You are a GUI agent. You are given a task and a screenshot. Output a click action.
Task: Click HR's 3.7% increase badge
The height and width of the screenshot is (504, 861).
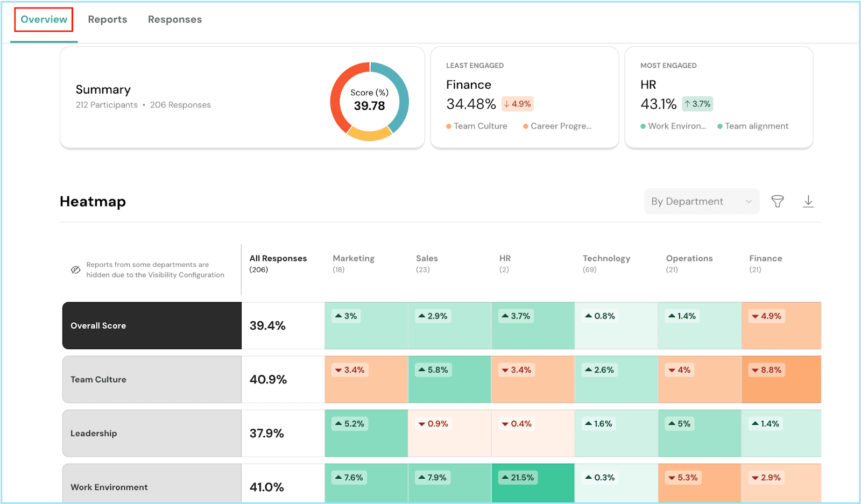tap(697, 104)
